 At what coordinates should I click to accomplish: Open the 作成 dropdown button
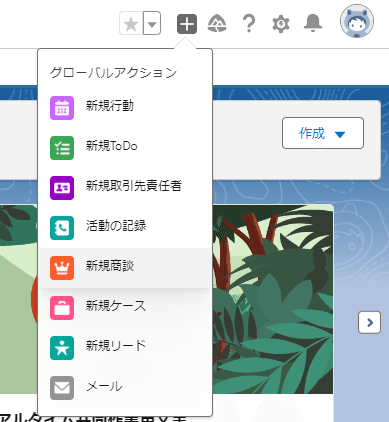[323, 133]
